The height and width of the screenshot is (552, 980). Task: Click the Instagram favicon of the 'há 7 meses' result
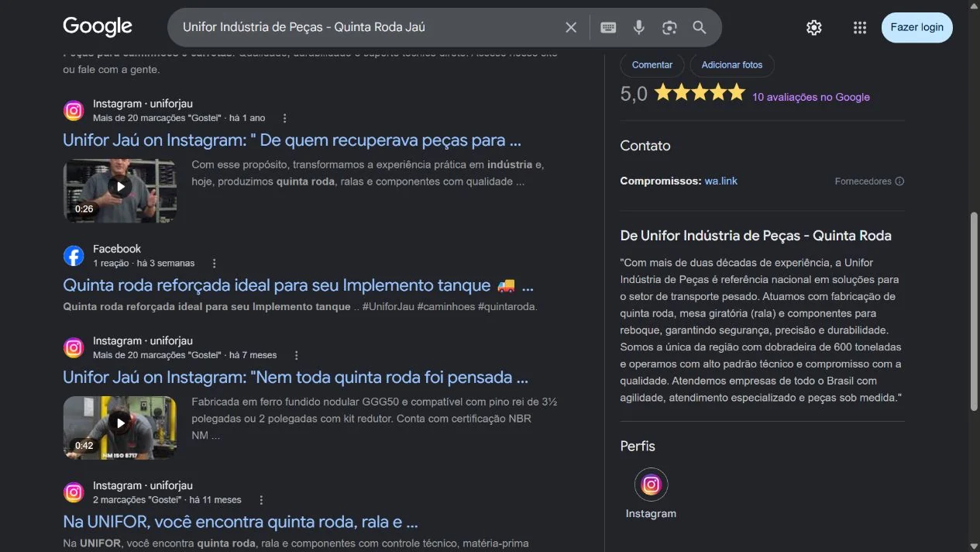[74, 348]
